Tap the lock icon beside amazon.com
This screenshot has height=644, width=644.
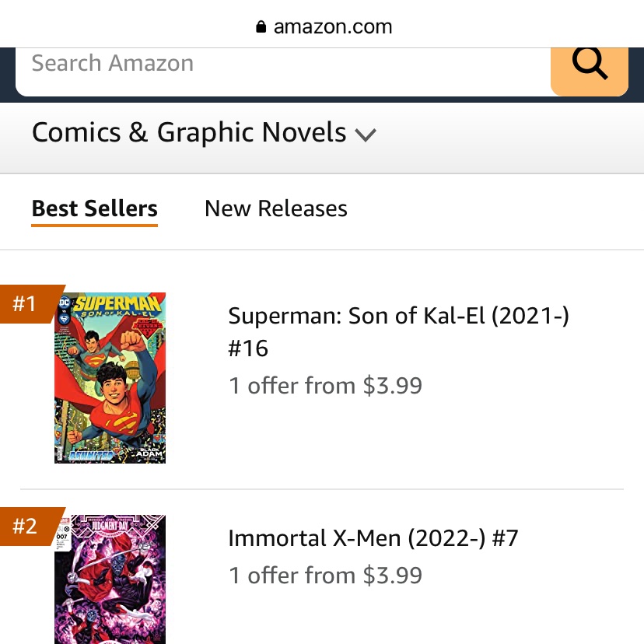261,26
